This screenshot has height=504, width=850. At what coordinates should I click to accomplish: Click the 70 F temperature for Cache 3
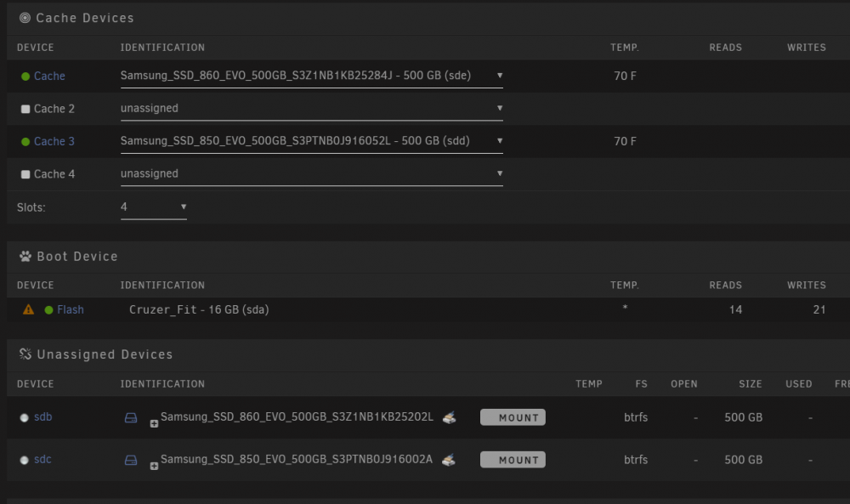(625, 141)
